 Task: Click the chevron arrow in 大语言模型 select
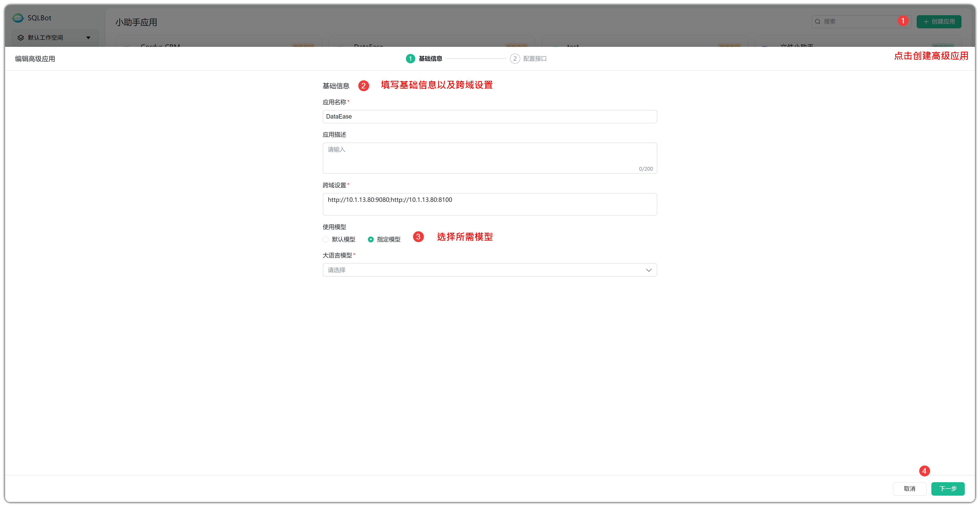[649, 270]
